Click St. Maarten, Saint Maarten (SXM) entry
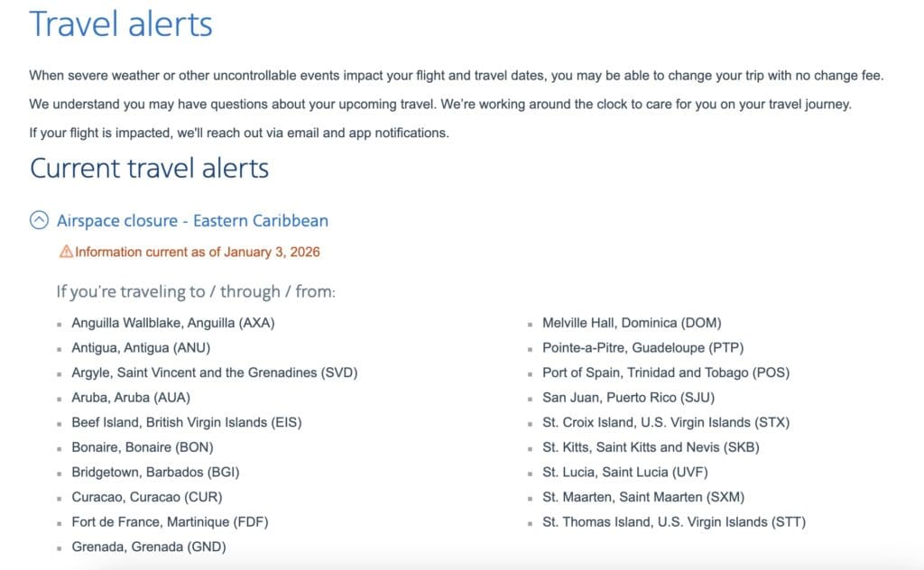The width and height of the screenshot is (924, 570). point(643,497)
